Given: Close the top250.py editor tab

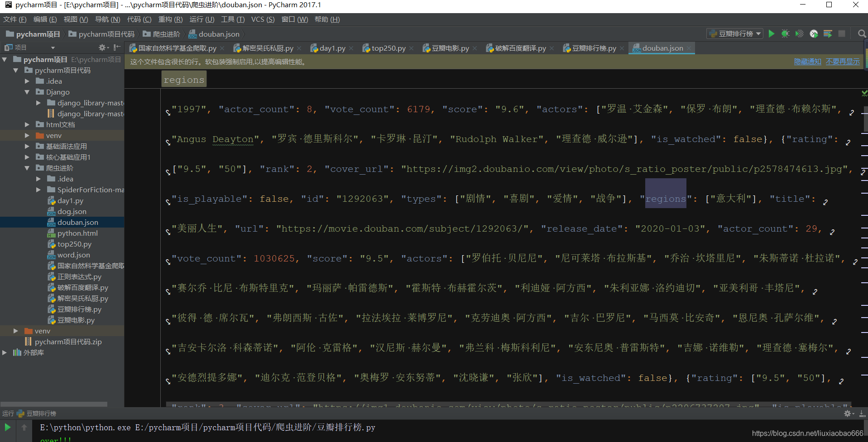Looking at the screenshot, I should point(412,48).
